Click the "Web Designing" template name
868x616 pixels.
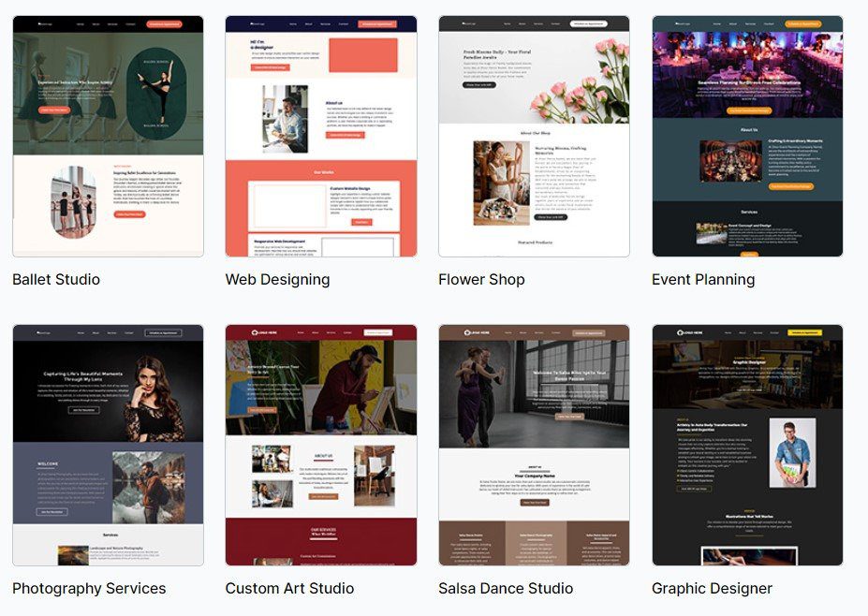click(277, 279)
